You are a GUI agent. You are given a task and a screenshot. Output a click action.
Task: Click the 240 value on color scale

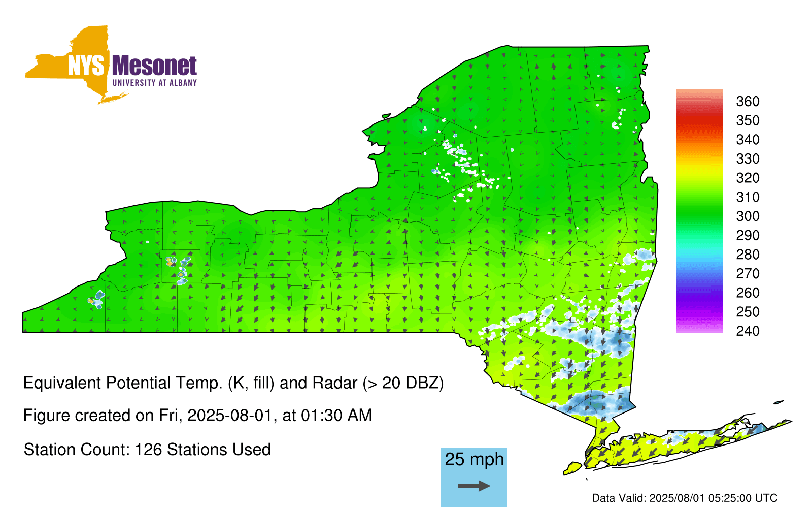tap(748, 331)
